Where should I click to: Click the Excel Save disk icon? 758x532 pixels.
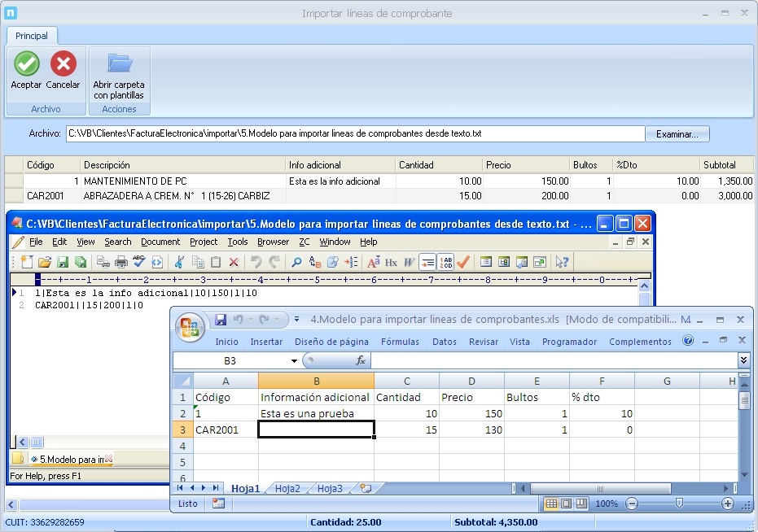click(x=220, y=320)
